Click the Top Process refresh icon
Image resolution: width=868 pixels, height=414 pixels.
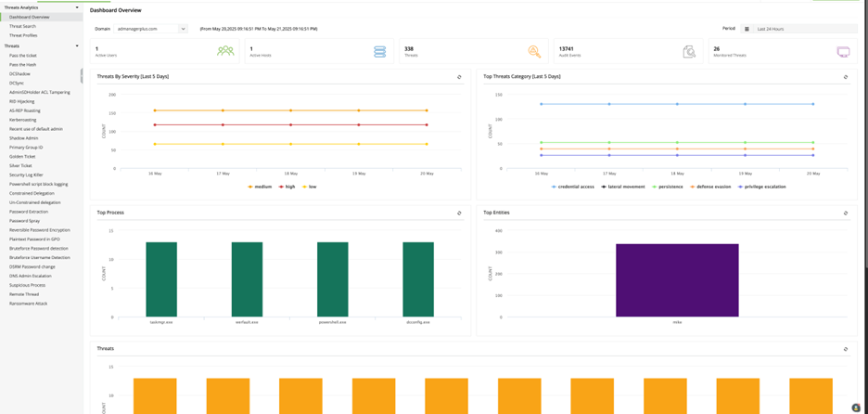tap(459, 213)
